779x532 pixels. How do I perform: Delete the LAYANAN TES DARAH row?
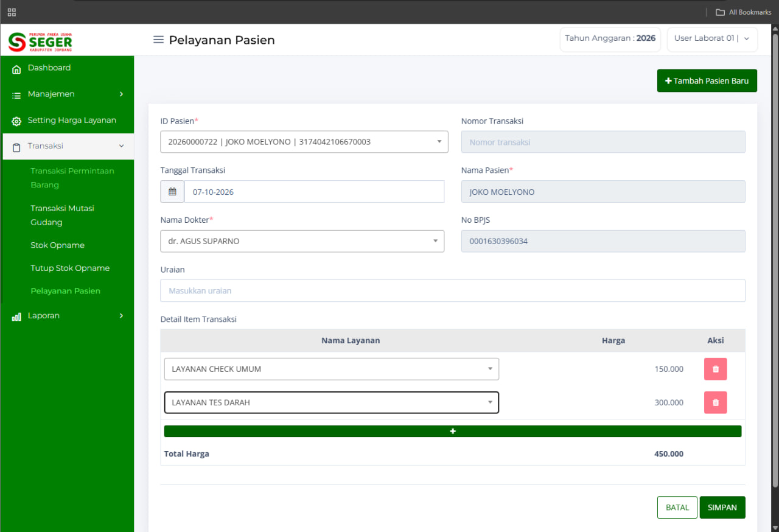pyautogui.click(x=716, y=402)
